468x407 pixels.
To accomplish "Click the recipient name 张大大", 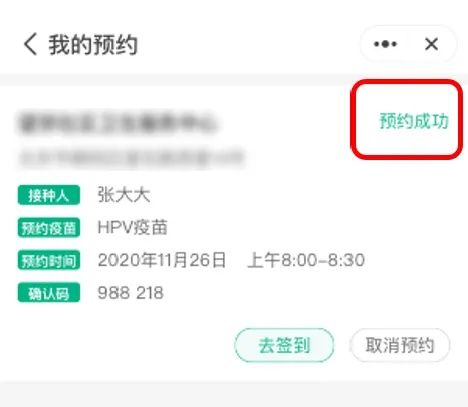I will point(124,195).
